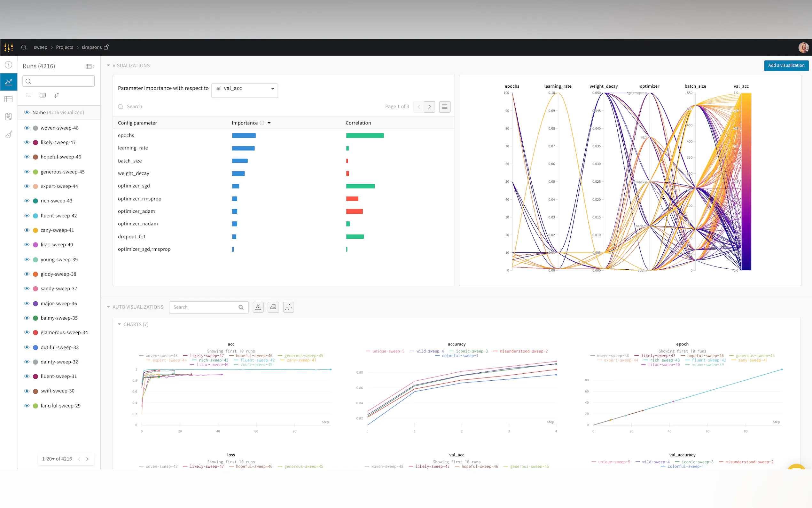
Task: Open the val_acc metric dropdown
Action: (x=245, y=88)
